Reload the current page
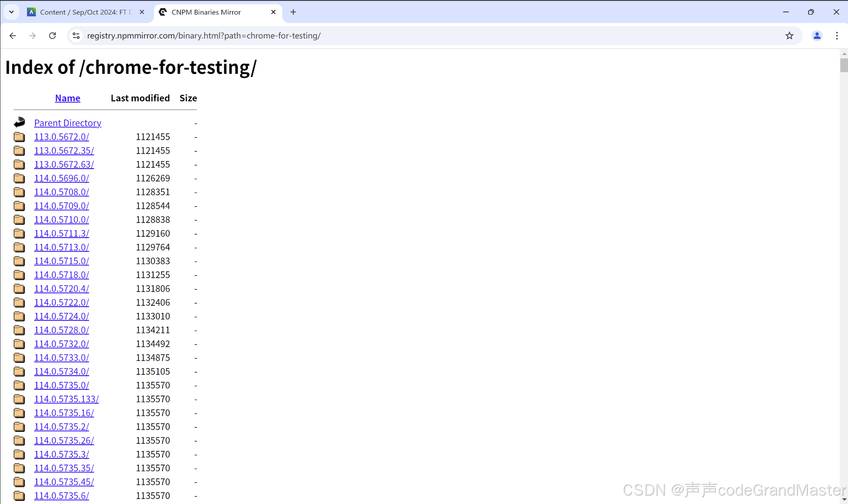The image size is (848, 504). point(52,36)
